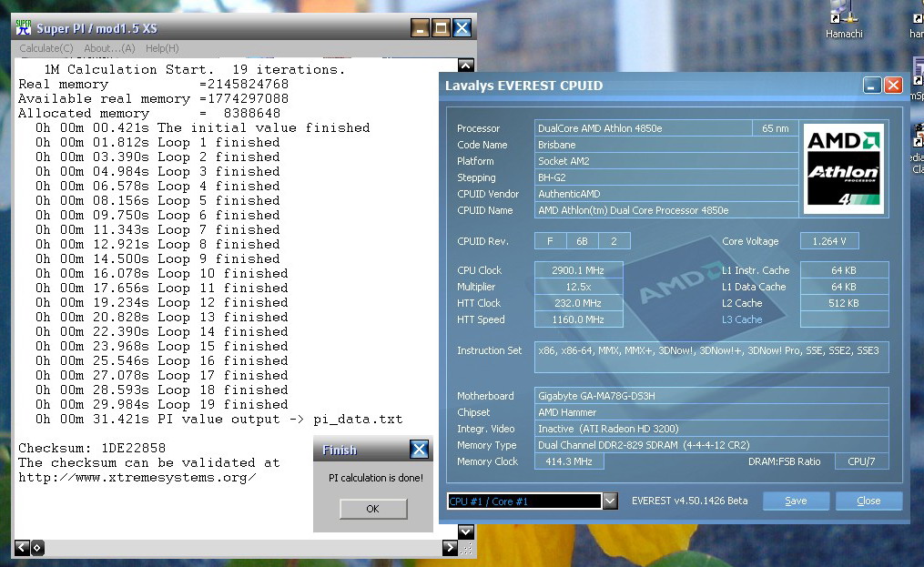Image resolution: width=924 pixels, height=567 pixels.
Task: Click the 'Loop 19 finished' line
Action: coord(161,404)
